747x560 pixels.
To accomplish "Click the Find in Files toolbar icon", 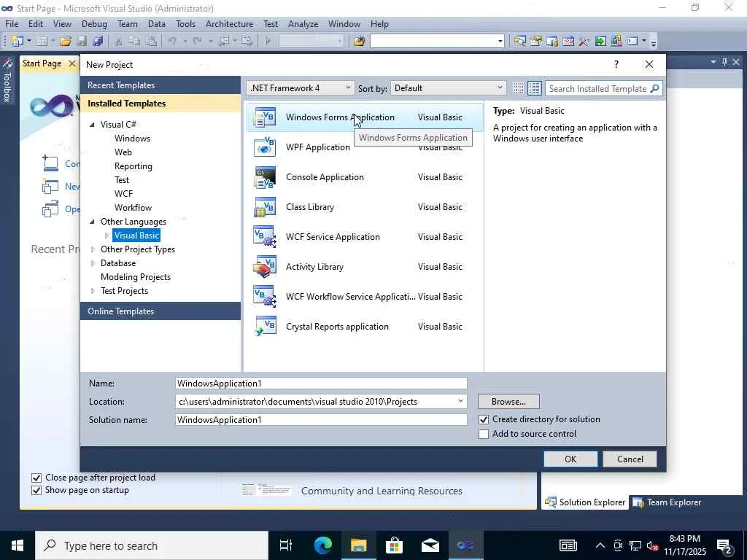I will click(x=359, y=41).
